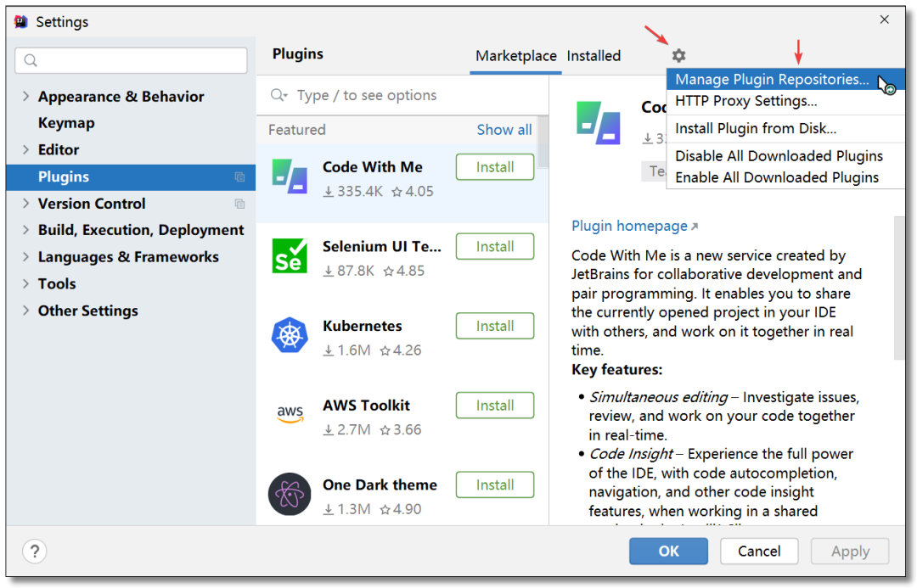
Task: Expand the Languages & Frameworks node
Action: click(x=25, y=256)
